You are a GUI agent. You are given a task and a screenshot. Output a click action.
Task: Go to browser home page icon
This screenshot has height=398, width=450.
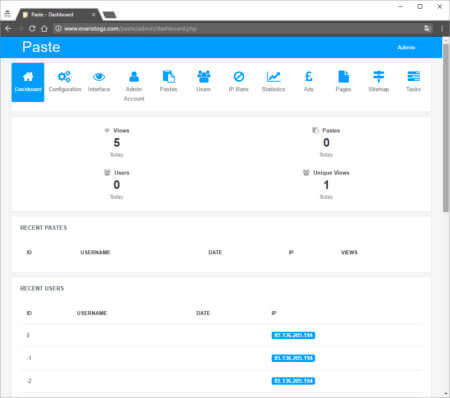point(44,29)
